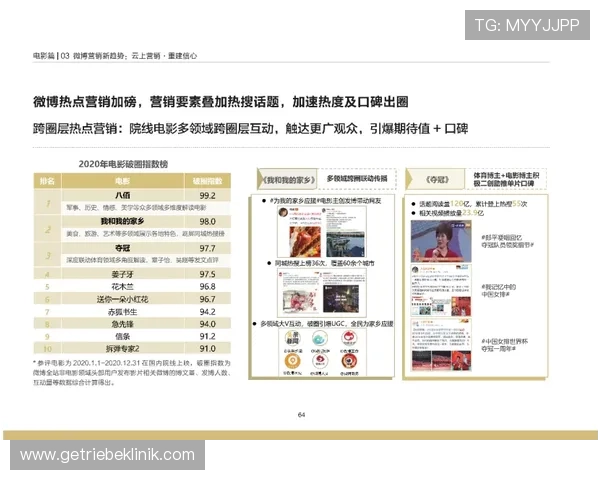Open the dark night city photo thumbnail
The image size is (600, 480).
coord(341,299)
